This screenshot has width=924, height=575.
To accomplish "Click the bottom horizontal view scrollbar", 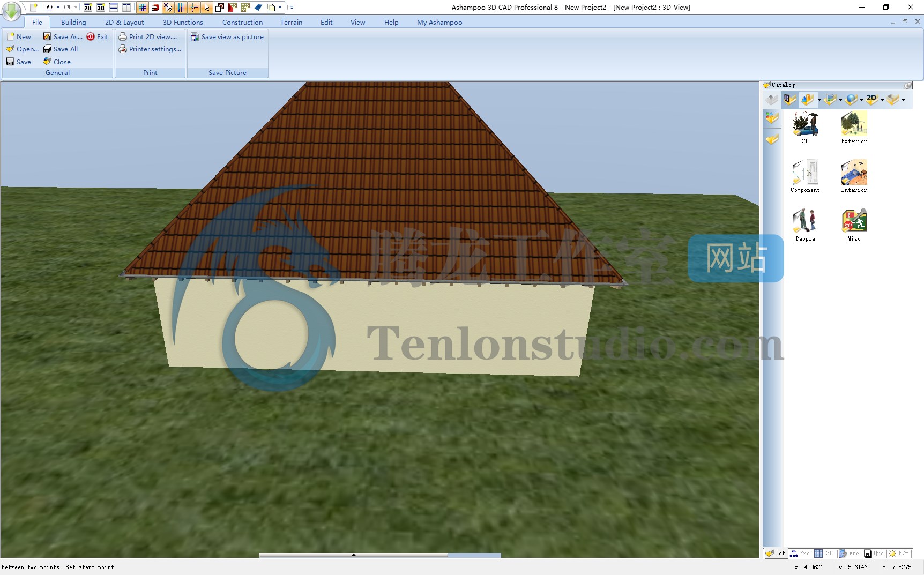I will tap(380, 555).
